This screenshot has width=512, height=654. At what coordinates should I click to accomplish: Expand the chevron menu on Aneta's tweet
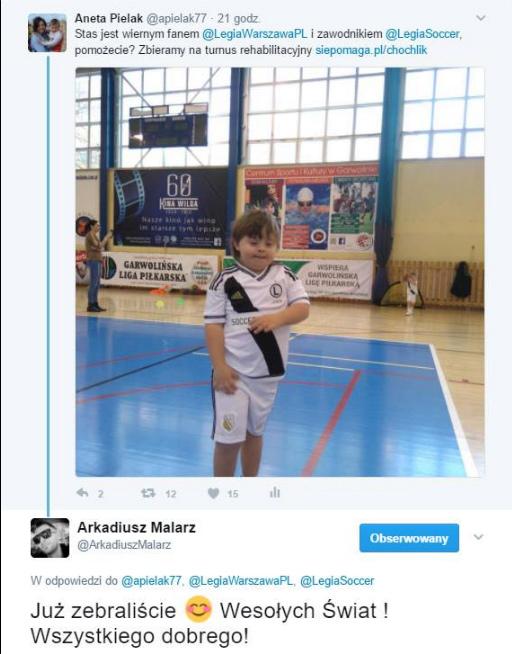click(481, 18)
